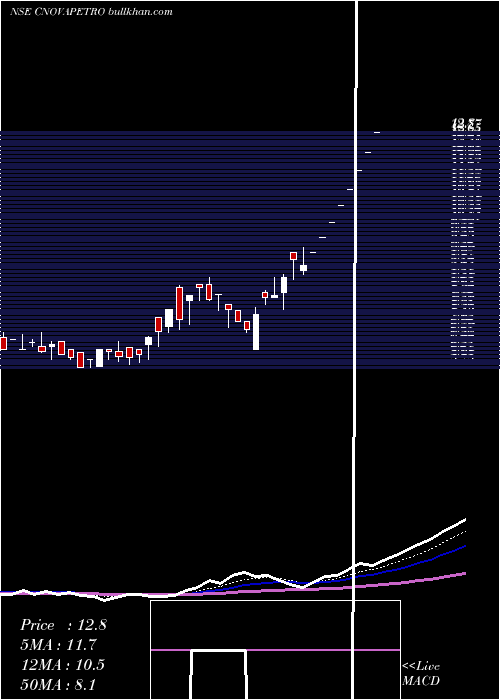This screenshot has height=700, width=500.
Task: Click the <<Live MACD label
Action: click(421, 673)
